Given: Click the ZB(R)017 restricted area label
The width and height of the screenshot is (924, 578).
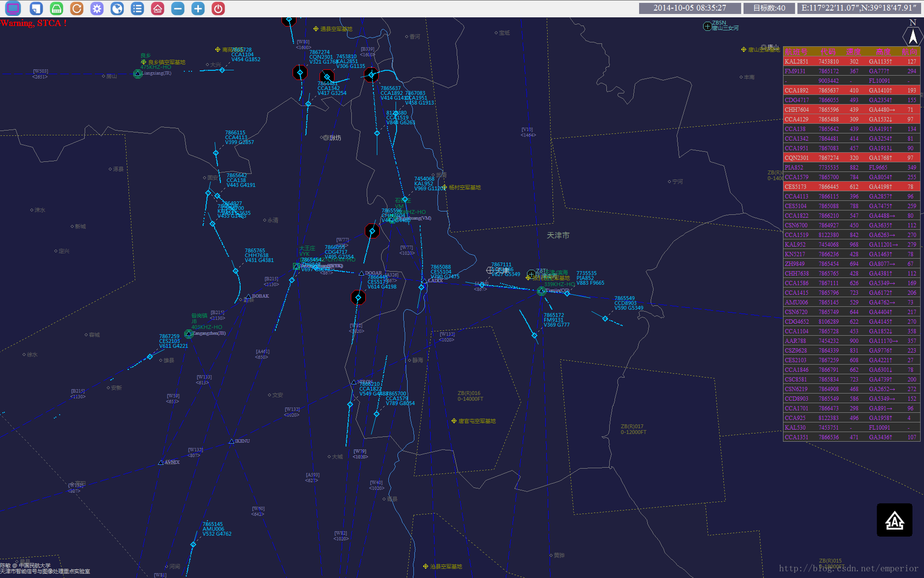Looking at the screenshot, I should coord(633,429).
